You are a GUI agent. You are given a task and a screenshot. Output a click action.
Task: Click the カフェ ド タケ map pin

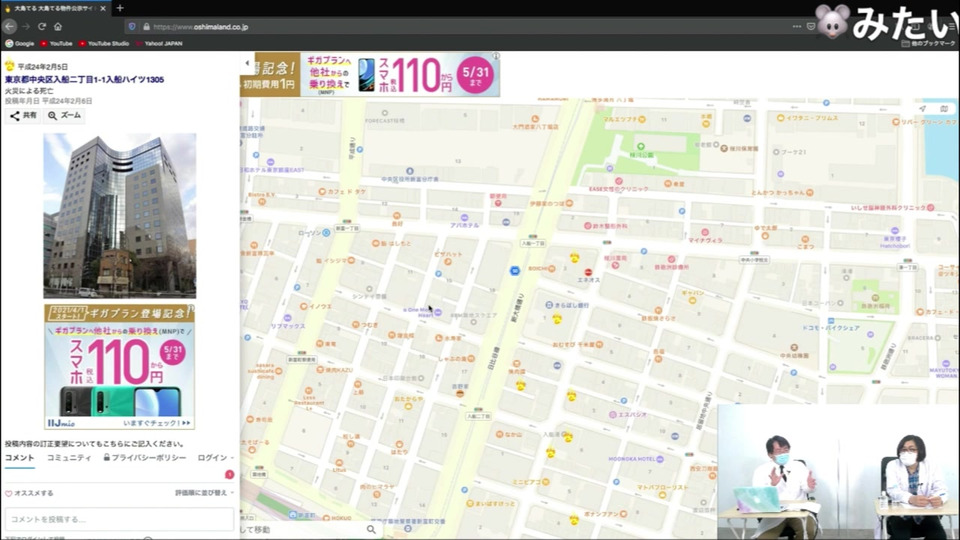click(x=322, y=192)
